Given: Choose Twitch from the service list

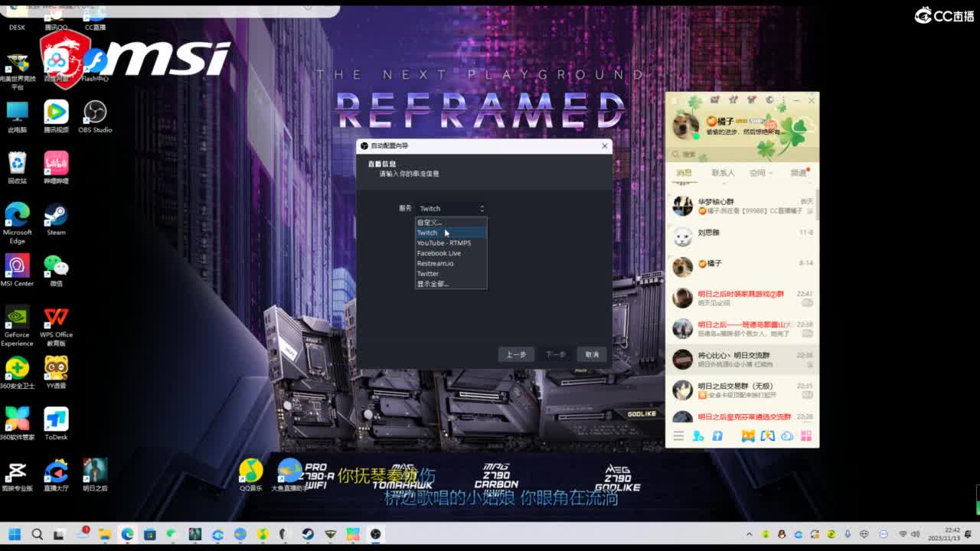Looking at the screenshot, I should 451,233.
